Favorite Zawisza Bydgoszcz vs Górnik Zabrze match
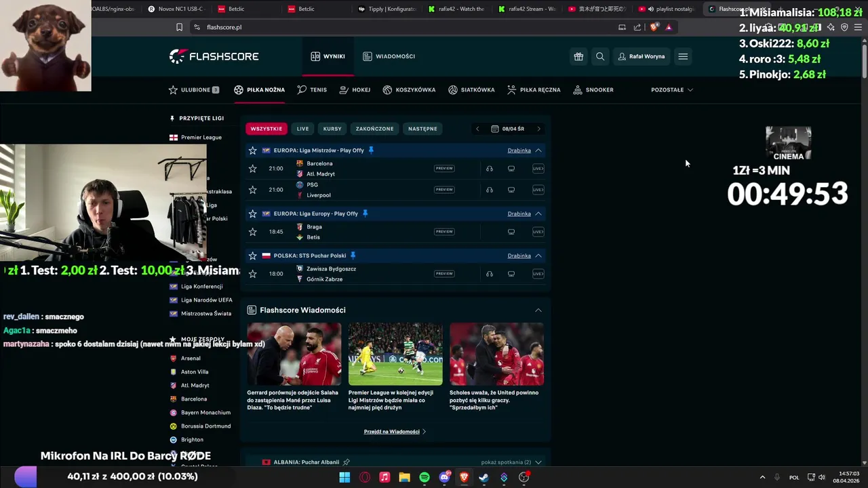 point(253,274)
